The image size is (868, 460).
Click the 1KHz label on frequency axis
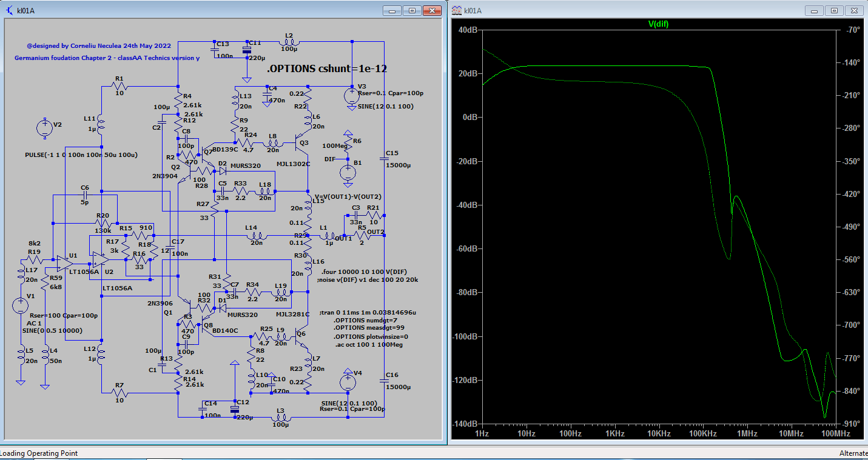614,434
